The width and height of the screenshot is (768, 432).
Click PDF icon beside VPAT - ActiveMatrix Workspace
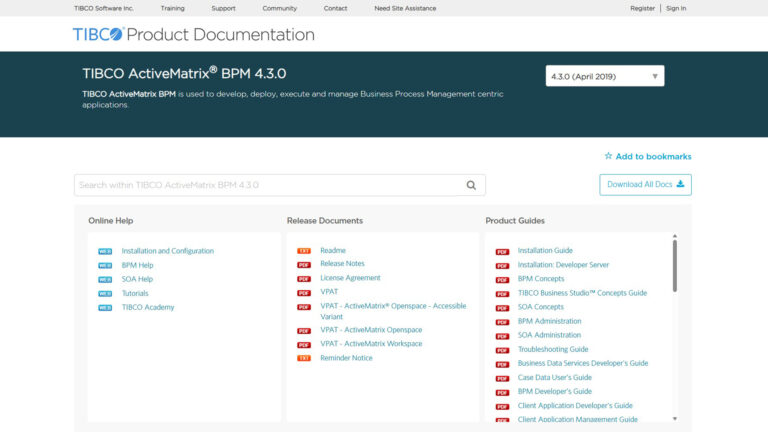pos(304,345)
